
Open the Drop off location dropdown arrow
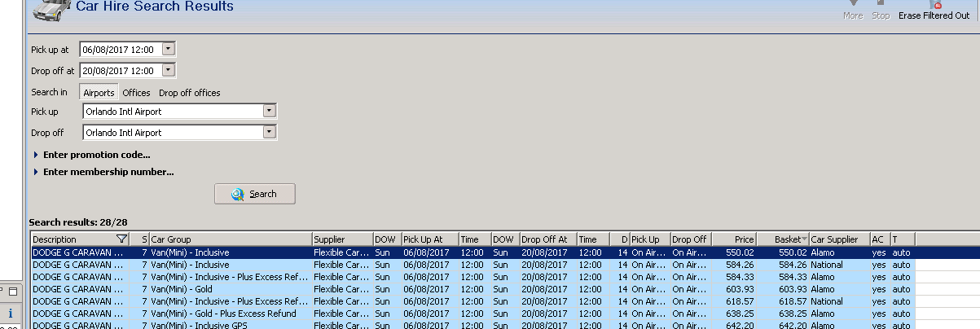pyautogui.click(x=270, y=132)
